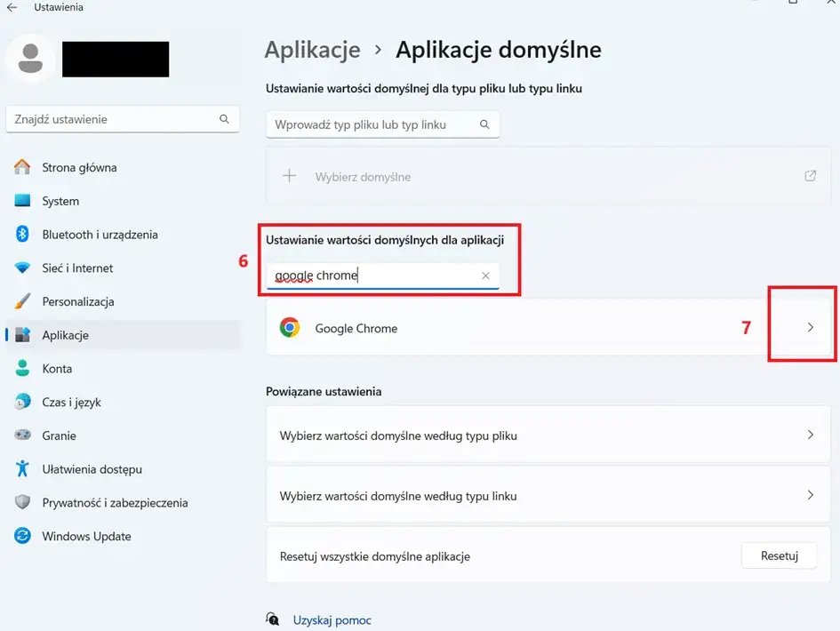Open Czas i język clock icon

(x=23, y=402)
